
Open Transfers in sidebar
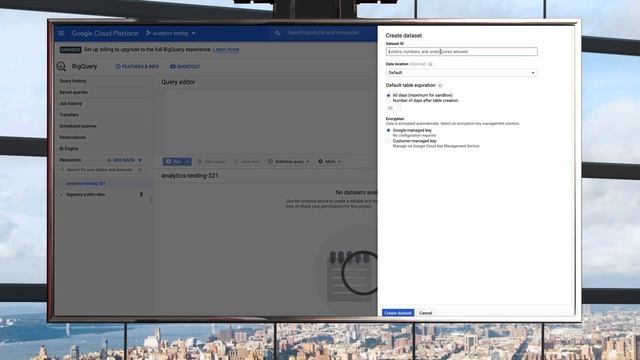pos(69,115)
